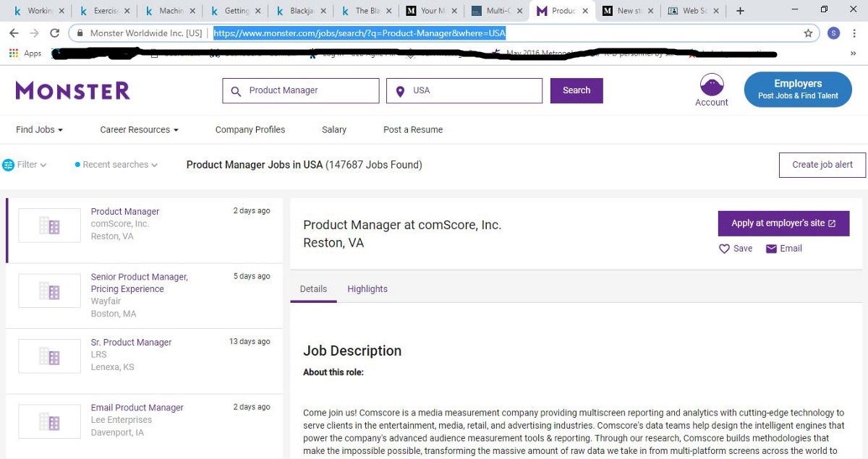This screenshot has height=459, width=868.
Task: Click comScore Product Manager company logo placeholder
Action: pyautogui.click(x=49, y=226)
